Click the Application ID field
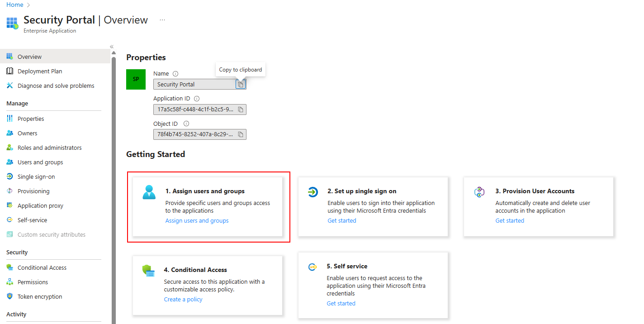Image resolution: width=644 pixels, height=324 pixels. (200, 110)
